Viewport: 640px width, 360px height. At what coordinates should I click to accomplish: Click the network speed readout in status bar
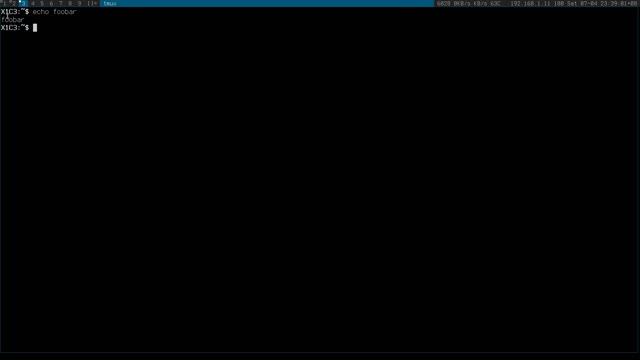click(x=471, y=3)
